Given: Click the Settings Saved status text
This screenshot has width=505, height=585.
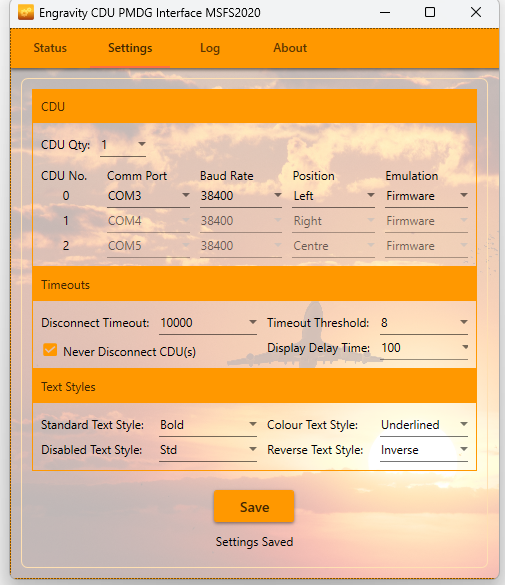Looking at the screenshot, I should point(254,542).
